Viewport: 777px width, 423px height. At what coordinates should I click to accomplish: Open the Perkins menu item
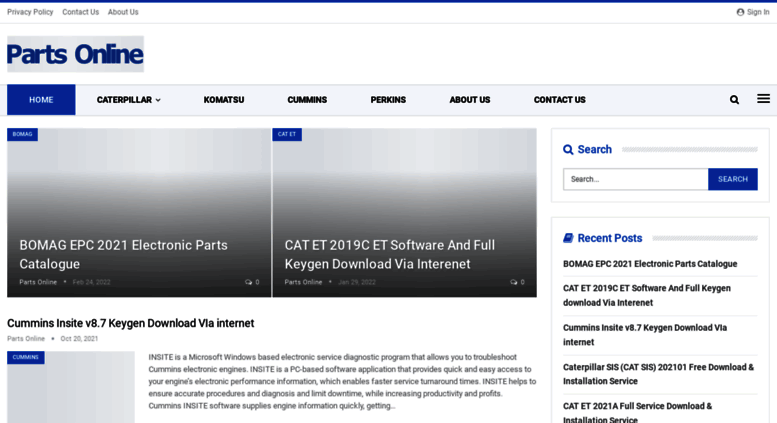point(388,100)
